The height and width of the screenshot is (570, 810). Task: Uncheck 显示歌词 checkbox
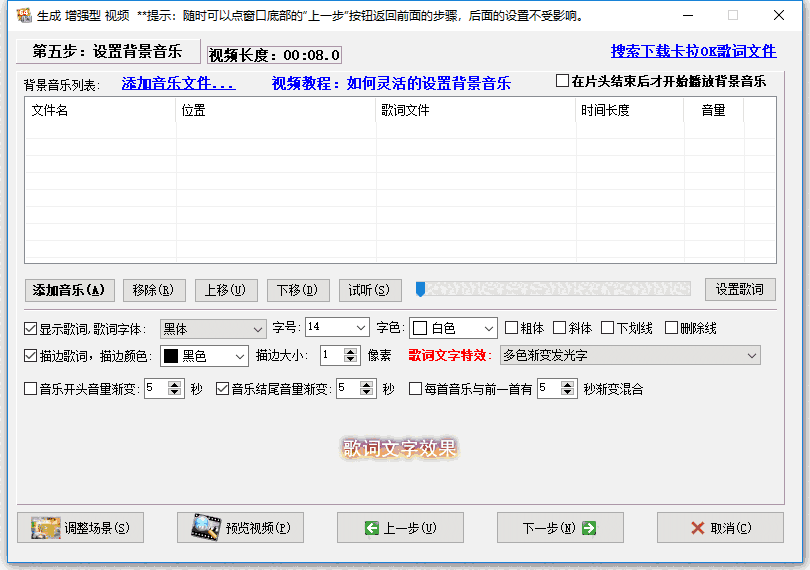pyautogui.click(x=30, y=329)
